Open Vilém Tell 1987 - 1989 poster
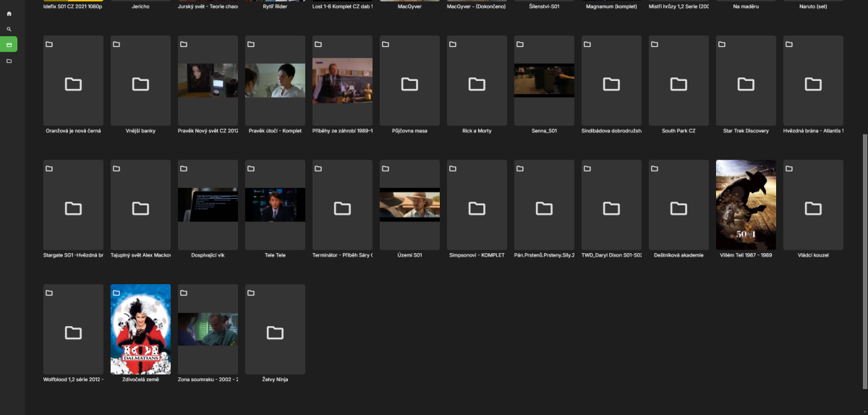The height and width of the screenshot is (415, 868). [x=746, y=205]
